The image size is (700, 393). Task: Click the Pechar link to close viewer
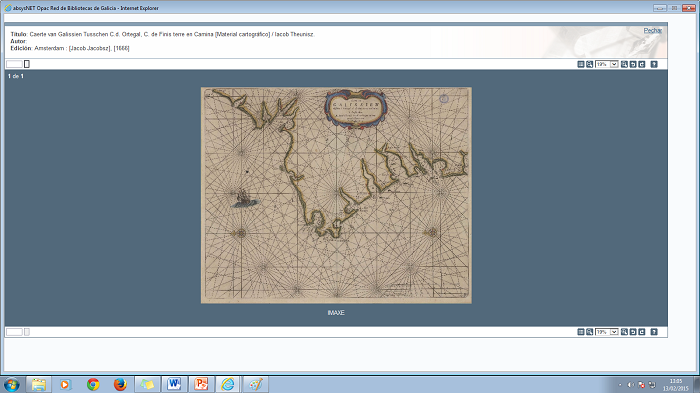tap(653, 30)
